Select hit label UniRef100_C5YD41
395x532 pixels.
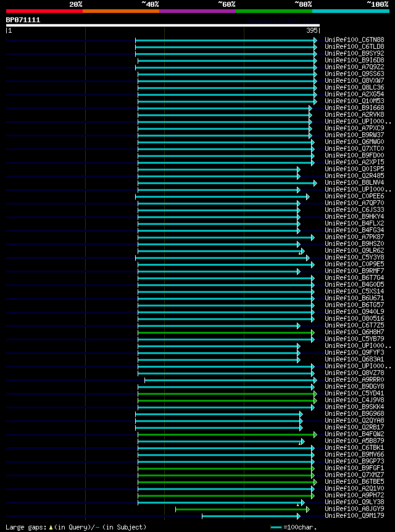pyautogui.click(x=355, y=393)
